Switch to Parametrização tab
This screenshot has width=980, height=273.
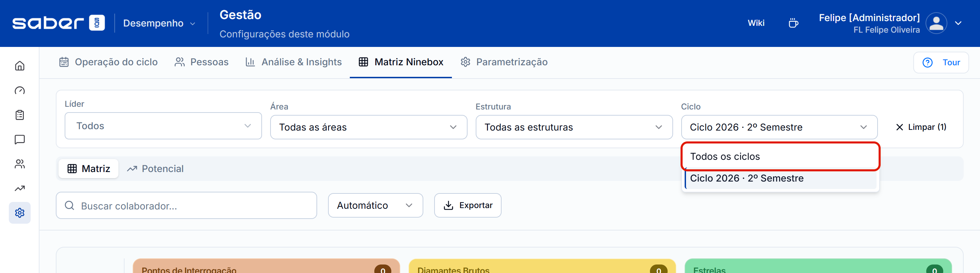pyautogui.click(x=504, y=62)
